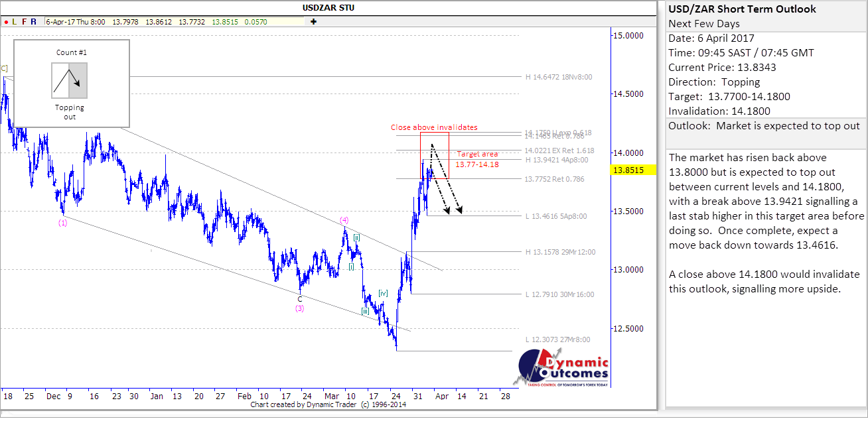Click the pink (1) wave label
The width and height of the screenshot is (868, 427).
[x=62, y=223]
